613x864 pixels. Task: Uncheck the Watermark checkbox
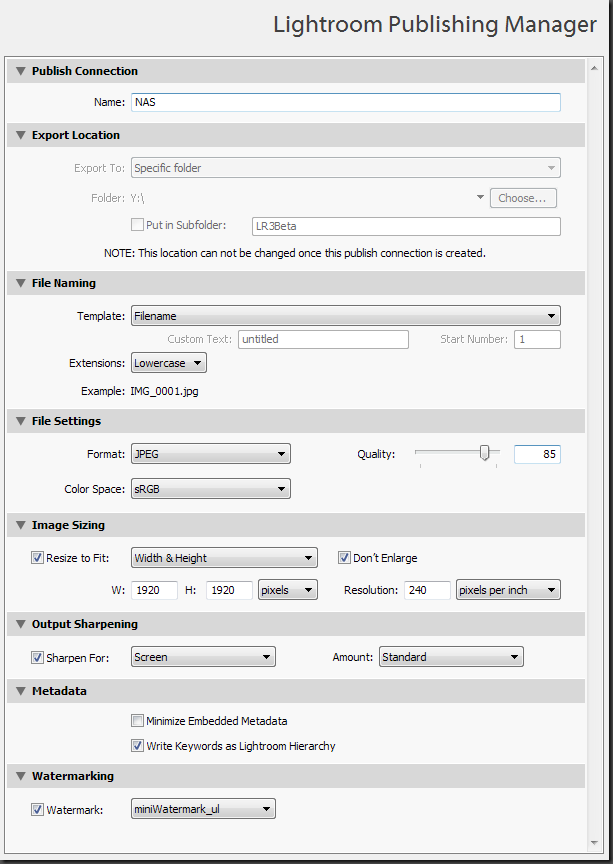pyautogui.click(x=37, y=809)
